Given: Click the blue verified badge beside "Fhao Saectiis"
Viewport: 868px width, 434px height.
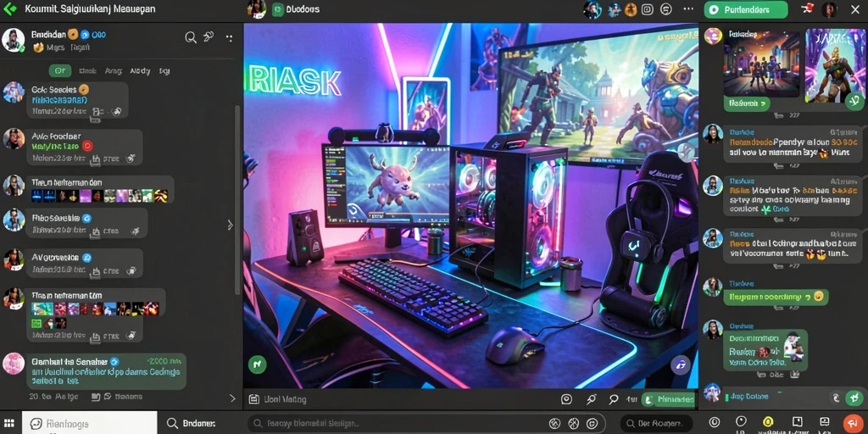Looking at the screenshot, I should coord(86,218).
